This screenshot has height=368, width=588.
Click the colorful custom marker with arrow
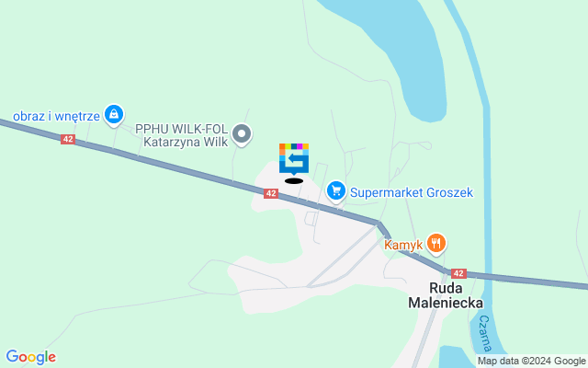click(294, 159)
